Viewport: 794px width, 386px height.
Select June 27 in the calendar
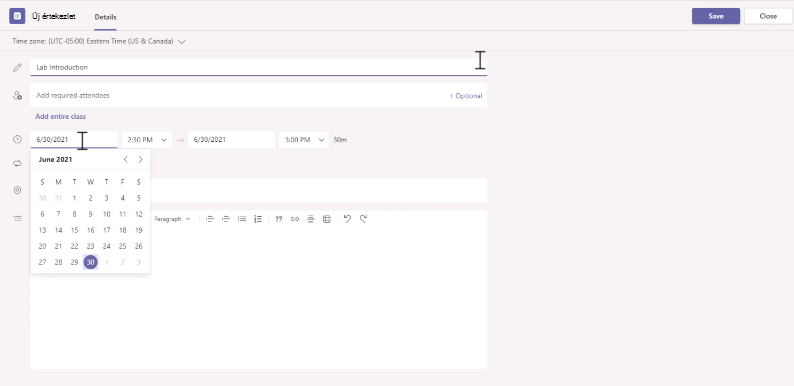click(43, 262)
